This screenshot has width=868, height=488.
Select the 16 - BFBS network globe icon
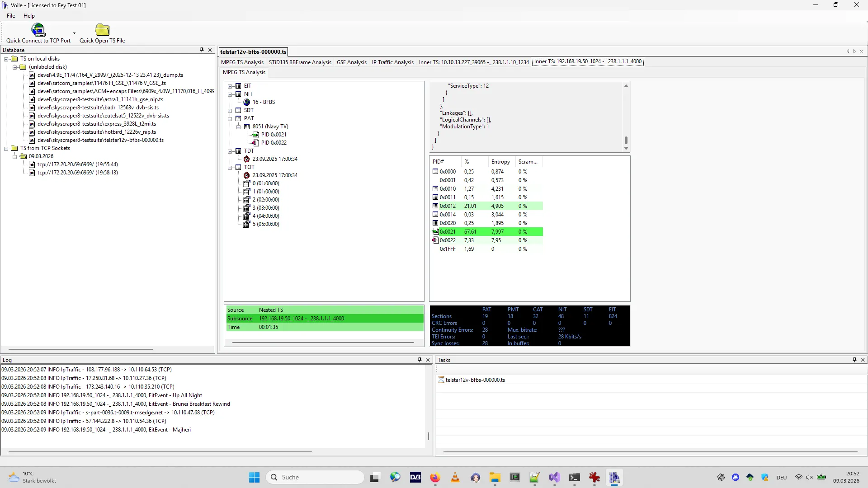click(x=247, y=102)
